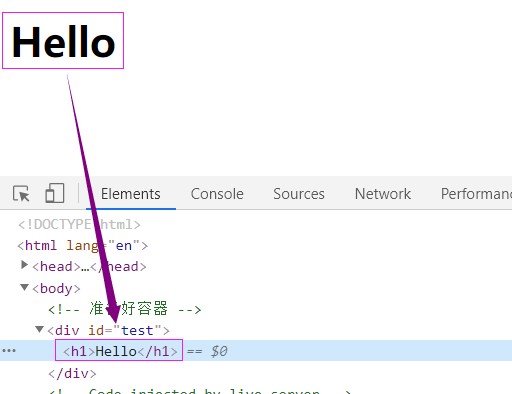This screenshot has height=394, width=512.
Task: Open the three-dots menu beside h1 row
Action: pos(9,351)
